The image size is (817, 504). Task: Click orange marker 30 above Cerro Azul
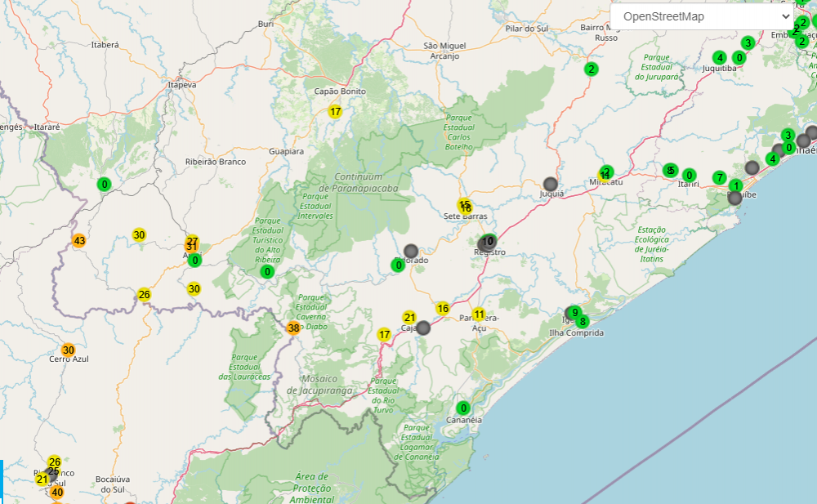click(69, 350)
